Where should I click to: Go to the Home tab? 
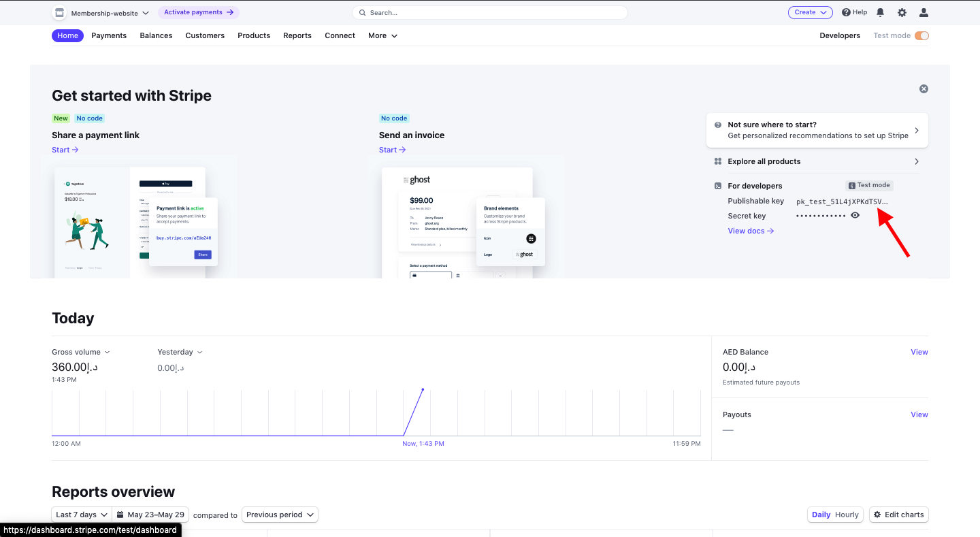[67, 35]
